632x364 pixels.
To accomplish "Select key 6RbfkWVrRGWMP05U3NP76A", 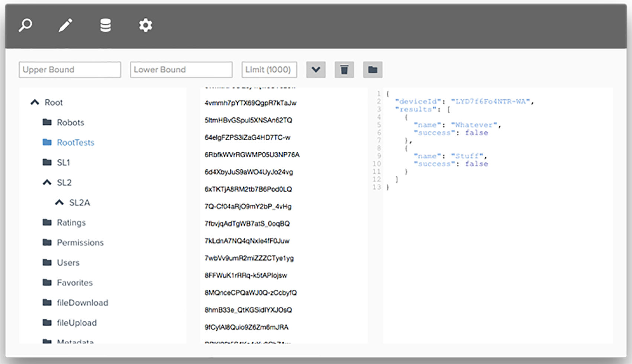I will (x=252, y=155).
